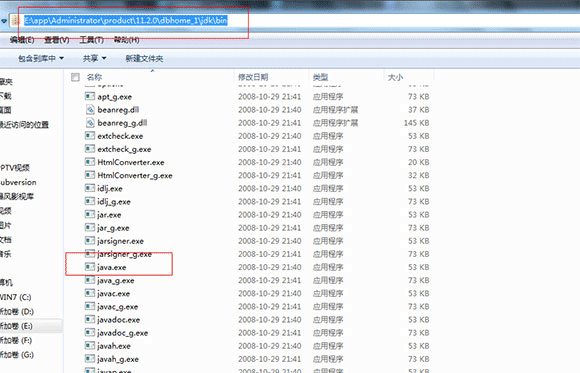Select the java.exe file name
Screen dimensions: 580x373
(x=112, y=267)
